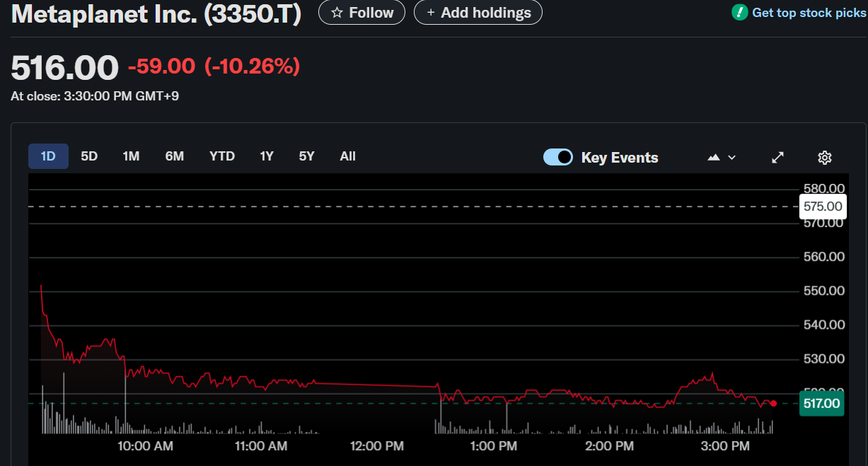The image size is (868, 466).
Task: View the 5Y chart range
Action: point(306,156)
